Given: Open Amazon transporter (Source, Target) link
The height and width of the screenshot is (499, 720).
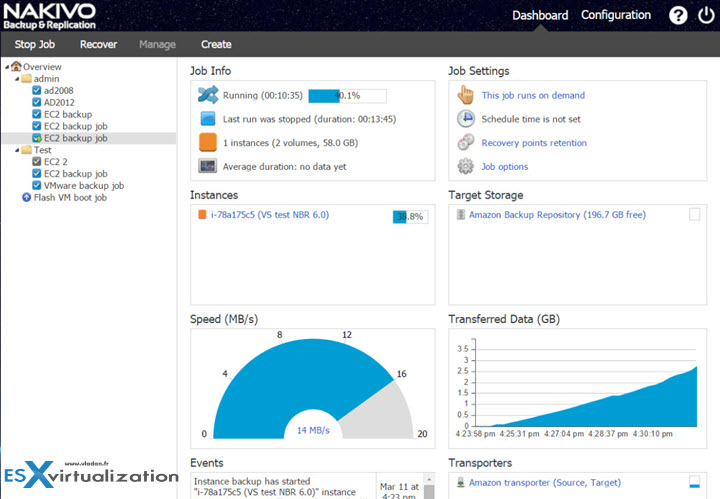Looking at the screenshot, I should [x=545, y=482].
